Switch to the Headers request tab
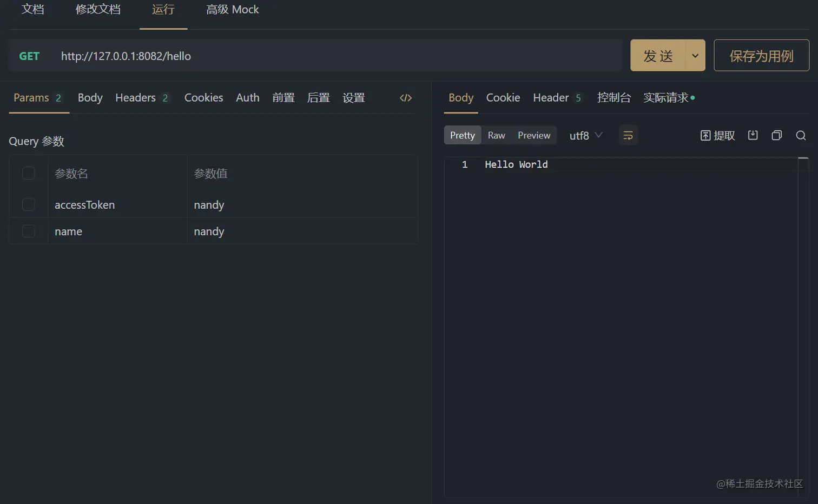 [x=142, y=98]
